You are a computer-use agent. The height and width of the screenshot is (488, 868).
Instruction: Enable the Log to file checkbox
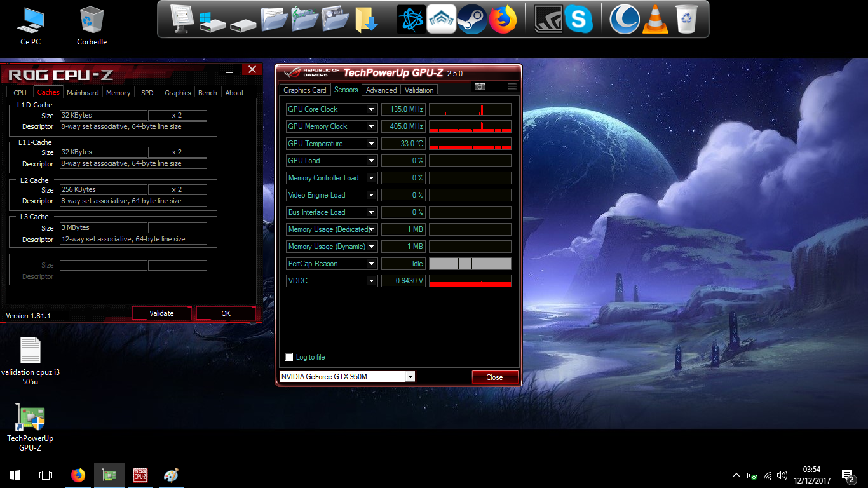tap(290, 357)
